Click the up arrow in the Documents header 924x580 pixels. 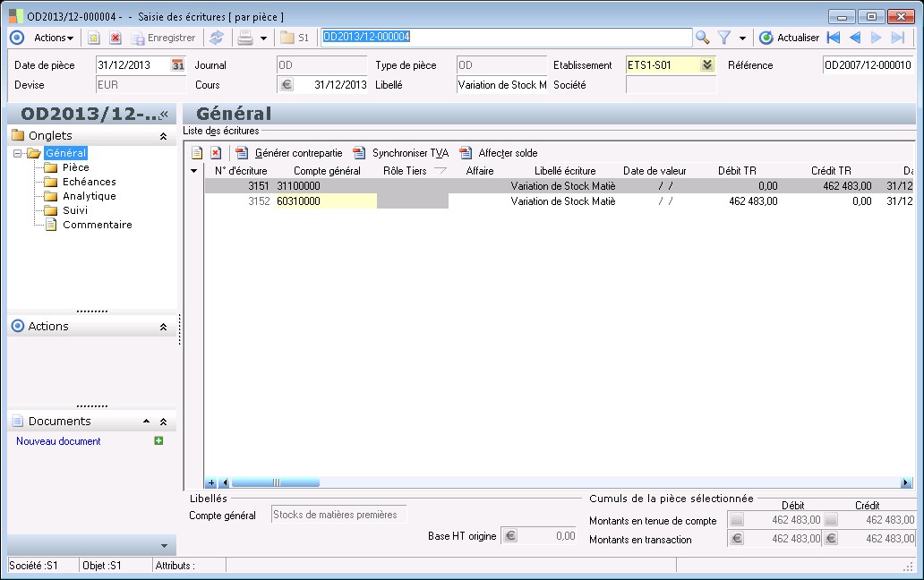pyautogui.click(x=146, y=422)
